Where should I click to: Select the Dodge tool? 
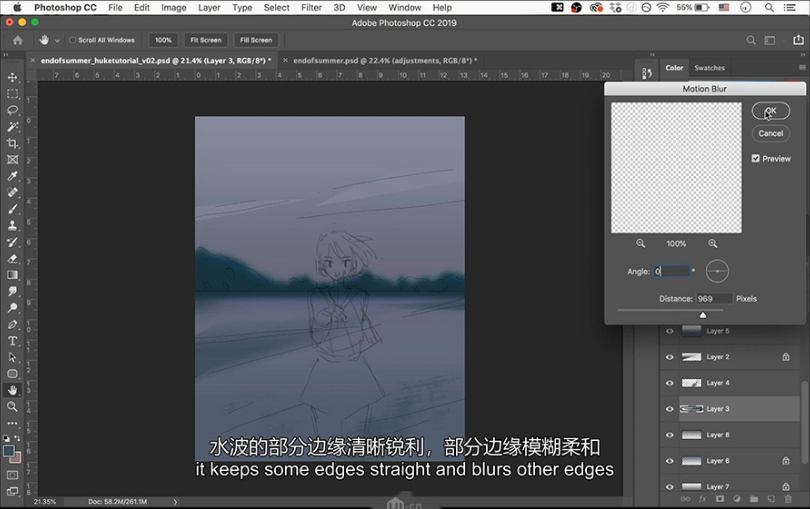tap(12, 308)
